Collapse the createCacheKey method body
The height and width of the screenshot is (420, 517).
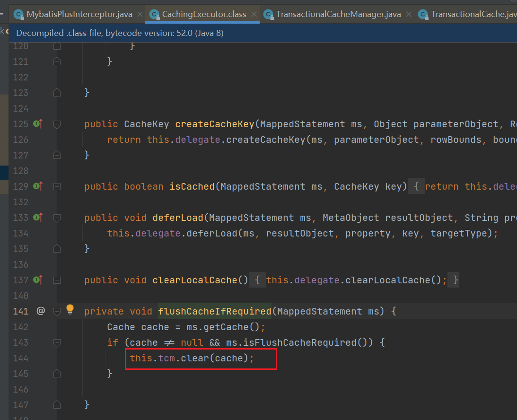coord(57,124)
